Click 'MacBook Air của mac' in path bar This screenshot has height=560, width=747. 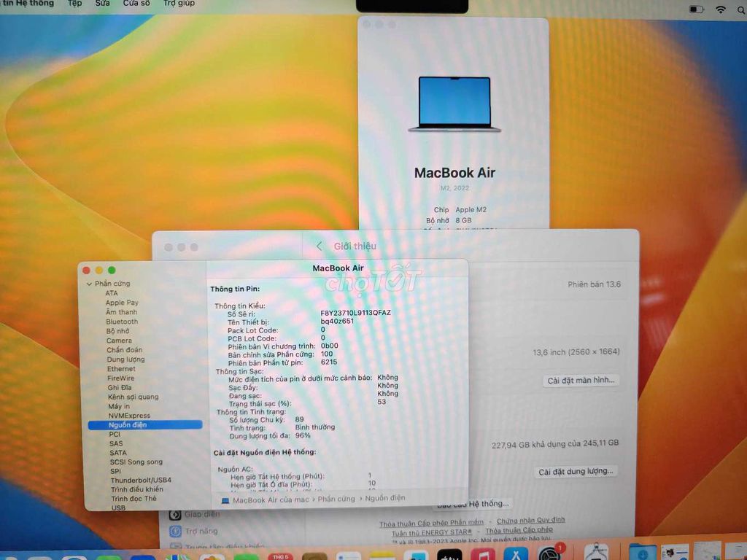[x=271, y=500]
